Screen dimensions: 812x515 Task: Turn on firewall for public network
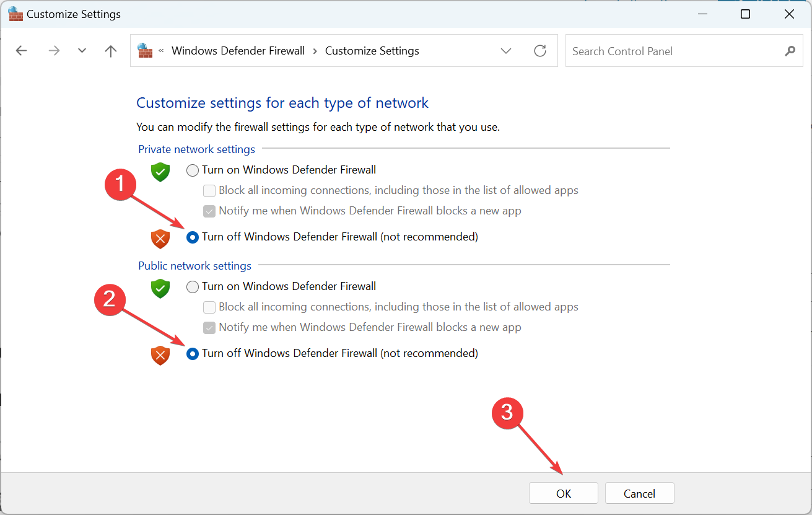[x=193, y=286]
